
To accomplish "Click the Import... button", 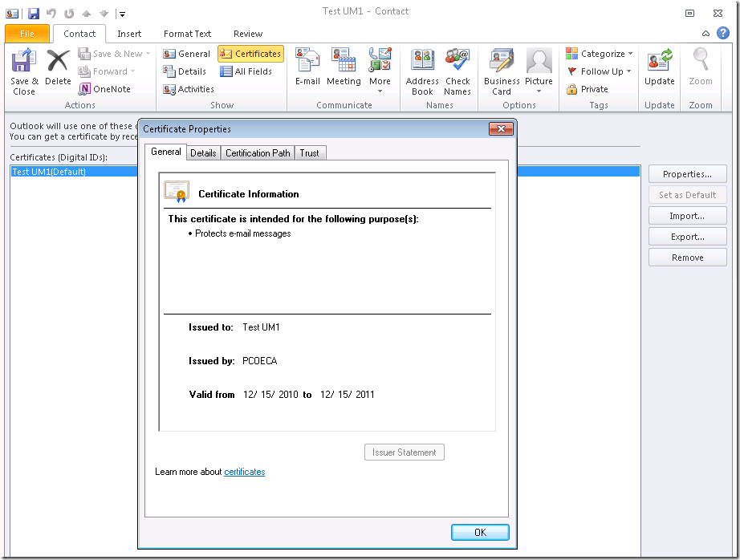I will pos(687,216).
